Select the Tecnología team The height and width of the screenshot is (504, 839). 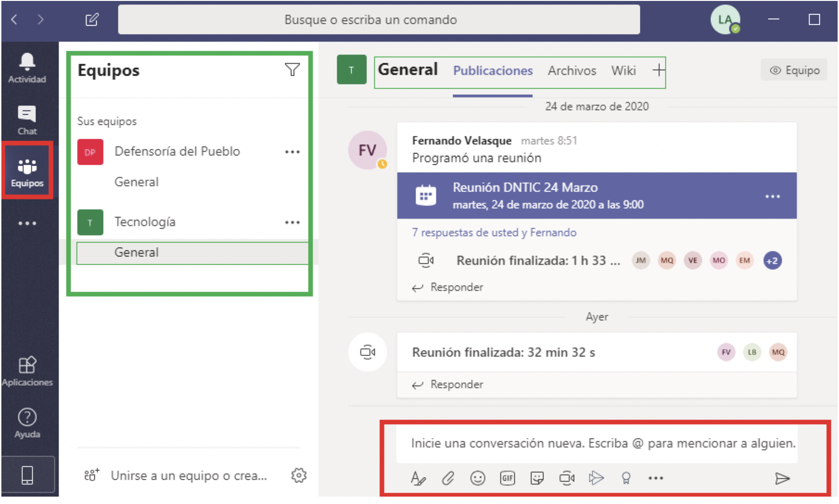pyautogui.click(x=145, y=222)
